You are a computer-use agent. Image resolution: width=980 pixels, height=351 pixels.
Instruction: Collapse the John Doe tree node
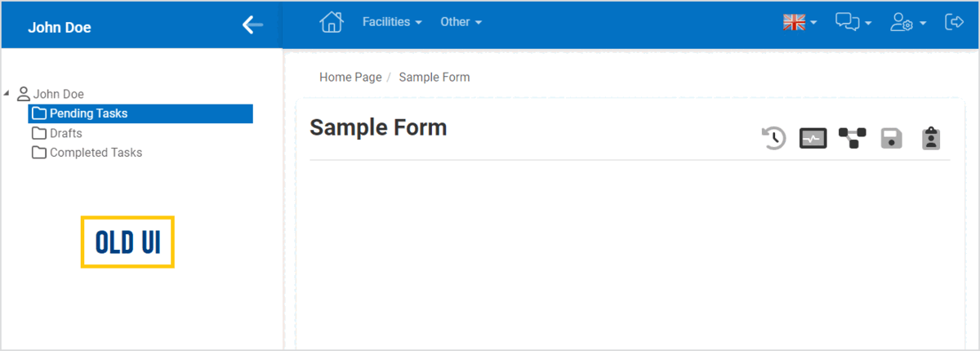[x=7, y=93]
